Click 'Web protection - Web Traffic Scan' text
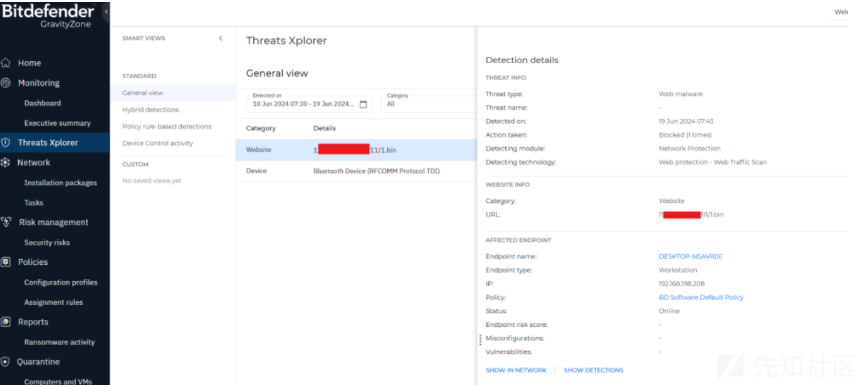The image size is (868, 385). [713, 162]
